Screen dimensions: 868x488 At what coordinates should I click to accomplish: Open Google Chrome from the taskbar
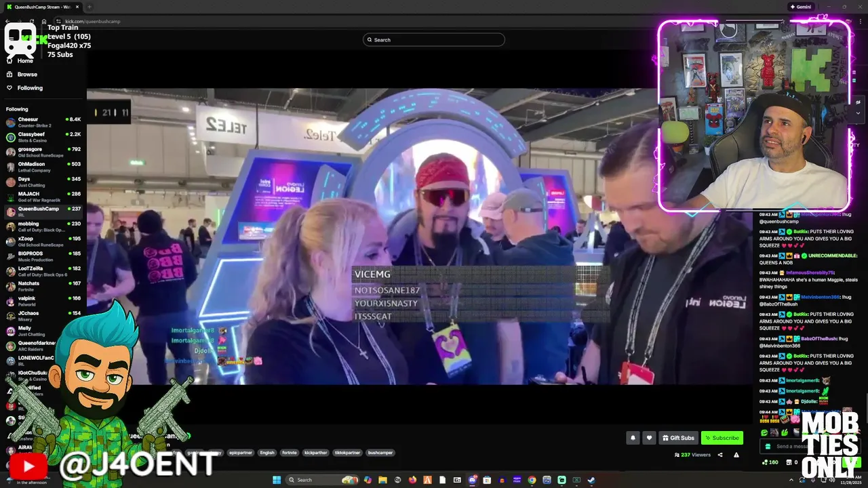(532, 480)
